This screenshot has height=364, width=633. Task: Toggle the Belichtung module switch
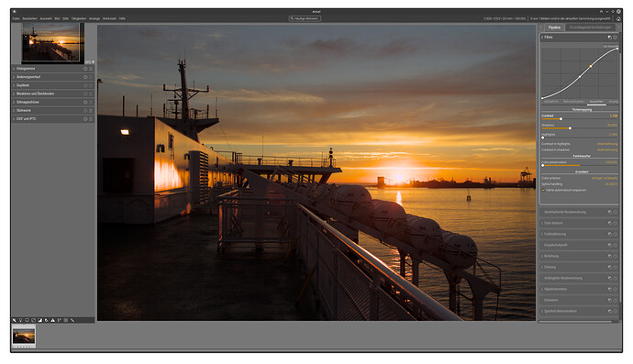click(x=542, y=256)
